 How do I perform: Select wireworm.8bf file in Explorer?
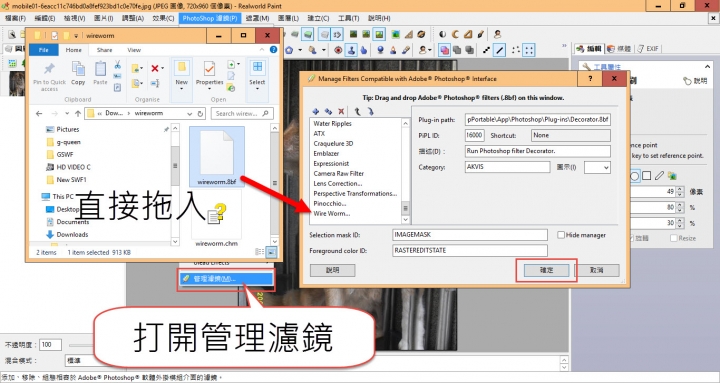tap(217, 157)
